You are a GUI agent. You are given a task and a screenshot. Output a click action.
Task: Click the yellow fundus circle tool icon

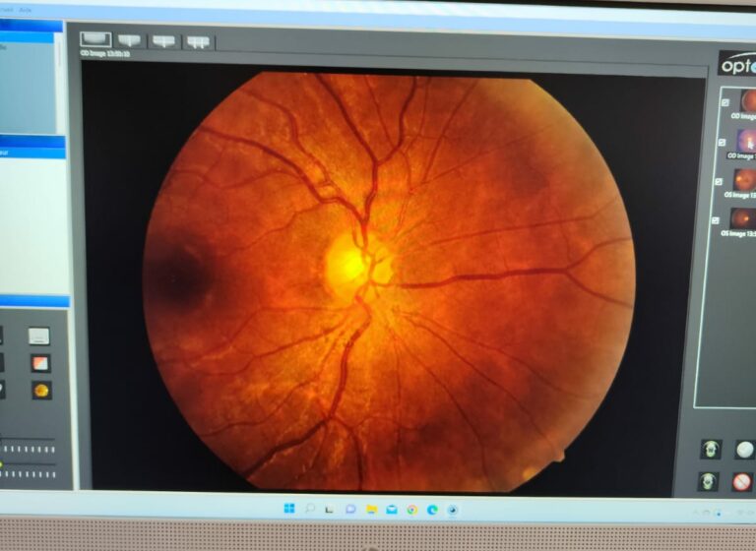tap(41, 390)
